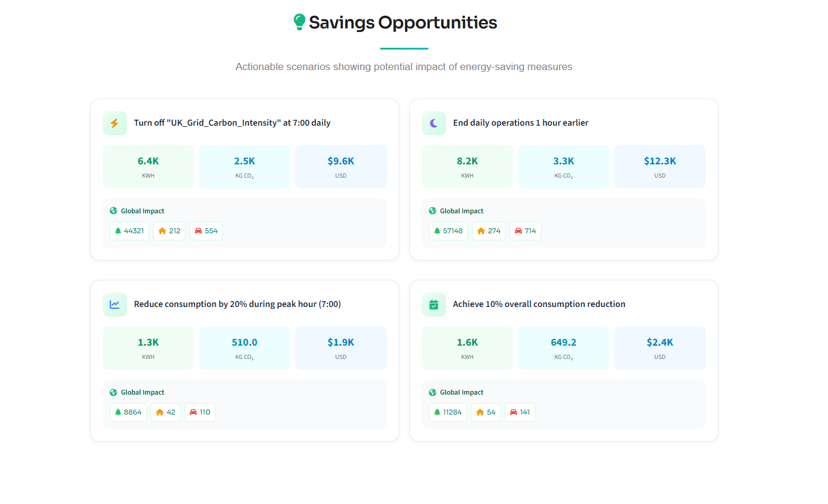The image size is (828, 504).
Task: Select the globe icon in the peak hour card's Global Impact
Action: tap(113, 392)
